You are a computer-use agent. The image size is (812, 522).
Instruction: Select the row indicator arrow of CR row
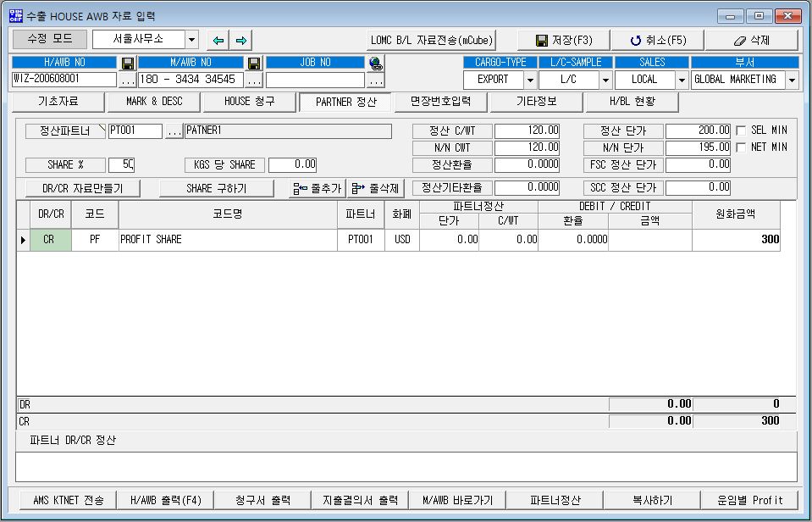coord(24,240)
